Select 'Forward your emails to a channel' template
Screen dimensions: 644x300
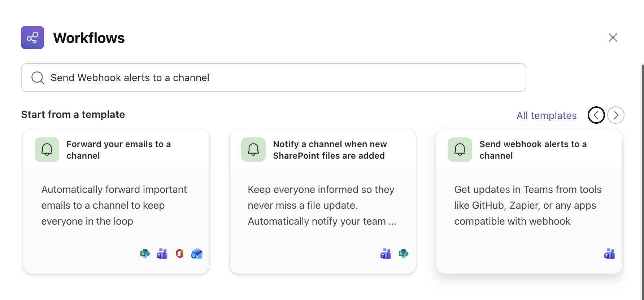click(118, 150)
